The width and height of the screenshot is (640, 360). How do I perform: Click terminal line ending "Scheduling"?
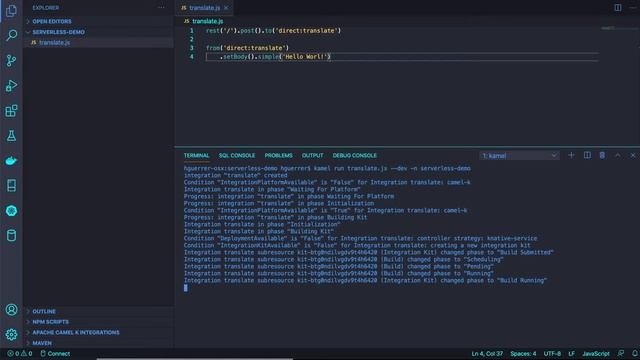tap(344, 260)
